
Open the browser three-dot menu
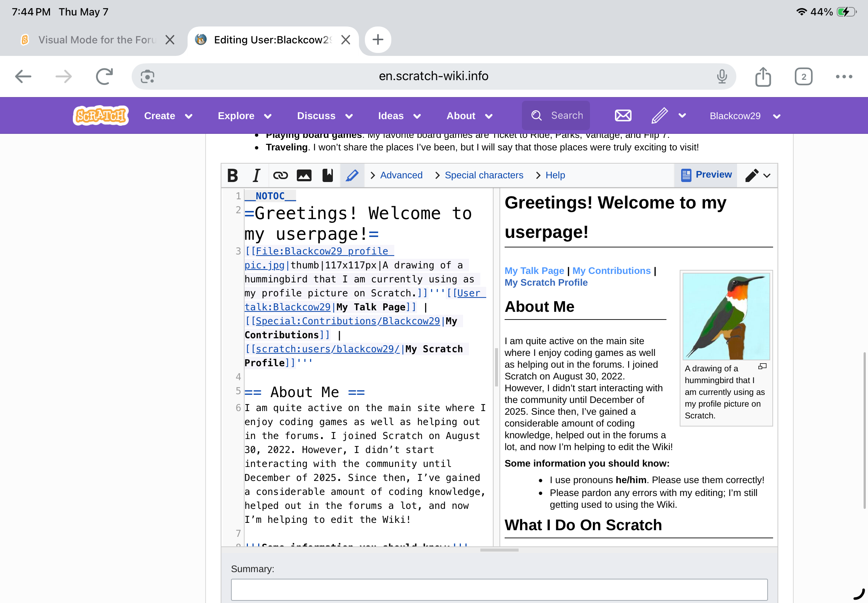844,77
